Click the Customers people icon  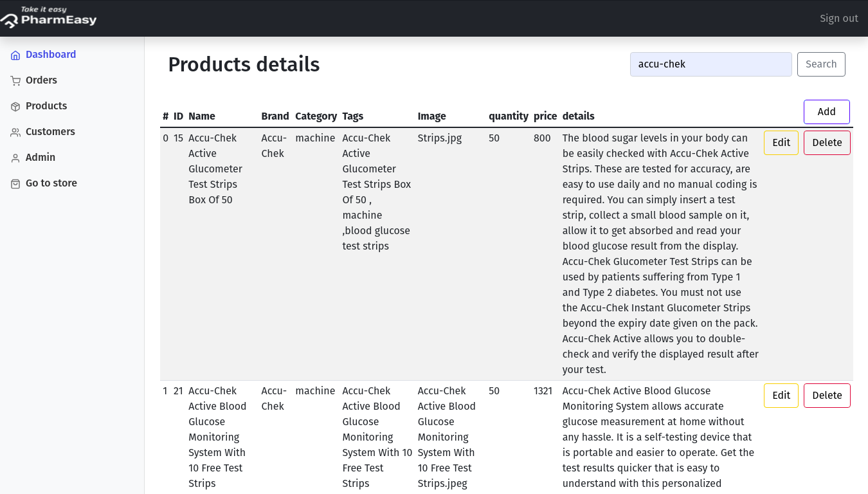point(15,133)
